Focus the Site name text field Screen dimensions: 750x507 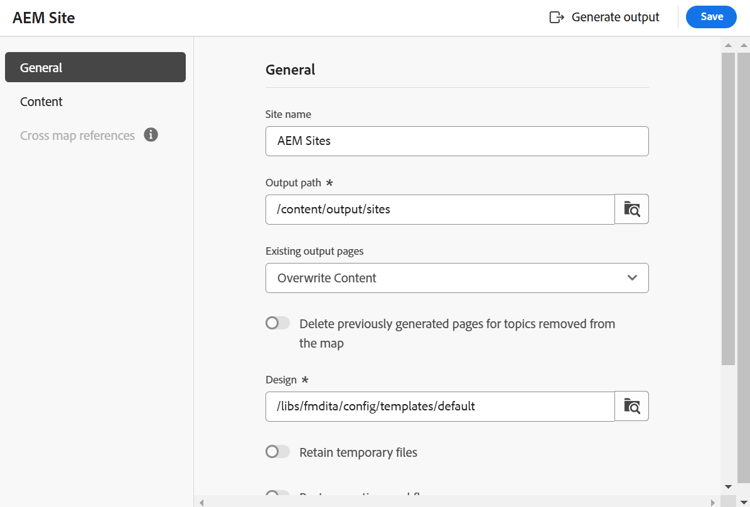(456, 141)
